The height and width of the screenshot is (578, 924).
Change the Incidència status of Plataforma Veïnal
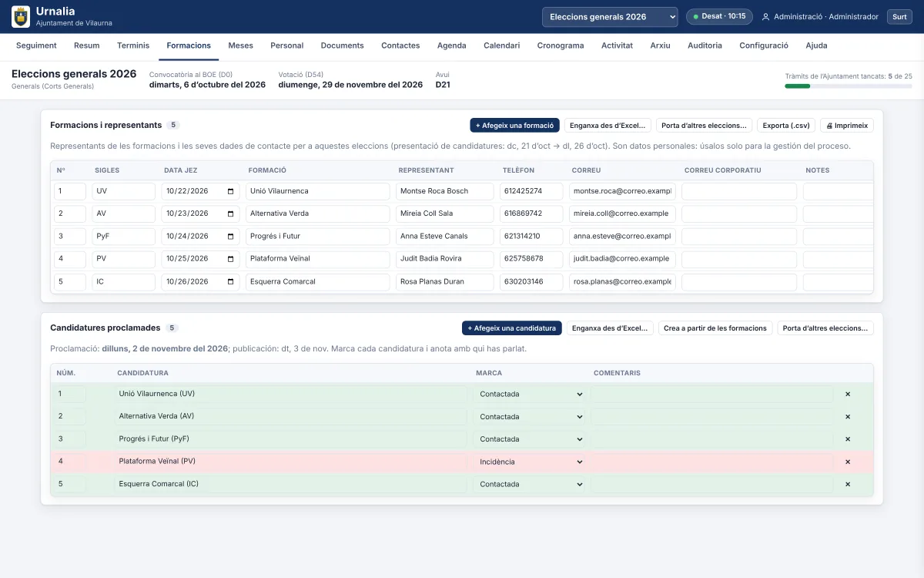[531, 462]
